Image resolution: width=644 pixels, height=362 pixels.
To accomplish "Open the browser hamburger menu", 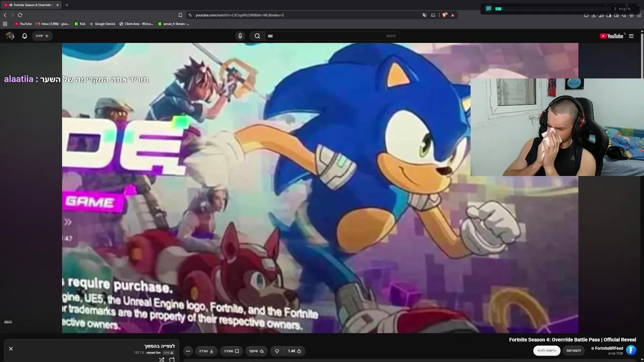I will click(x=639, y=15).
